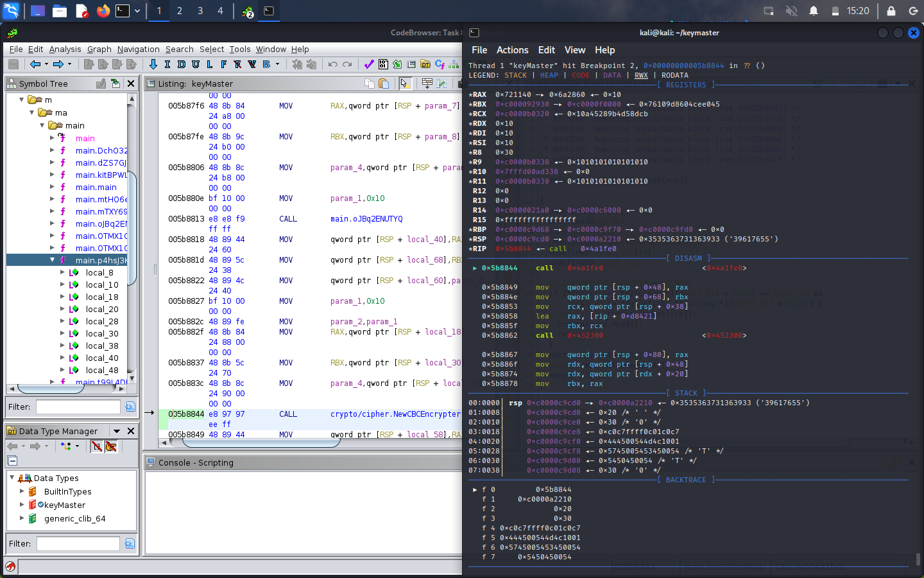Switch to workspace 3 in the panel

click(200, 11)
